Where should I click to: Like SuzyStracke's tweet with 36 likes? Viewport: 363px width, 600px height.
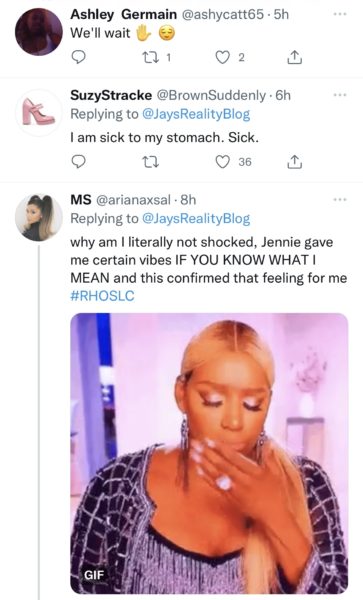[x=222, y=162]
